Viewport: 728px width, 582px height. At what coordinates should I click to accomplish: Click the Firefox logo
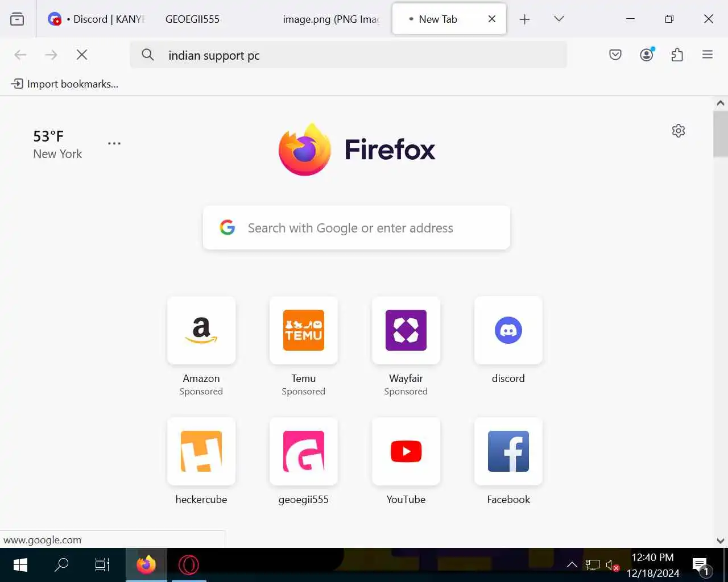point(357,149)
